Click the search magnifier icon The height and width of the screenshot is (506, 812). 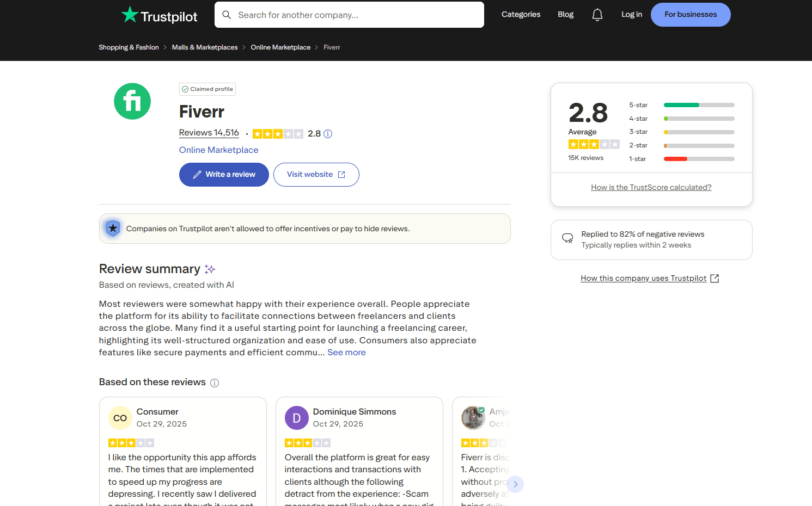click(x=227, y=15)
